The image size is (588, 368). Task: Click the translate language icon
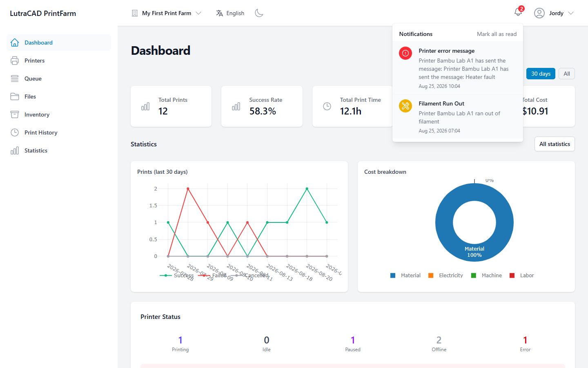point(219,13)
